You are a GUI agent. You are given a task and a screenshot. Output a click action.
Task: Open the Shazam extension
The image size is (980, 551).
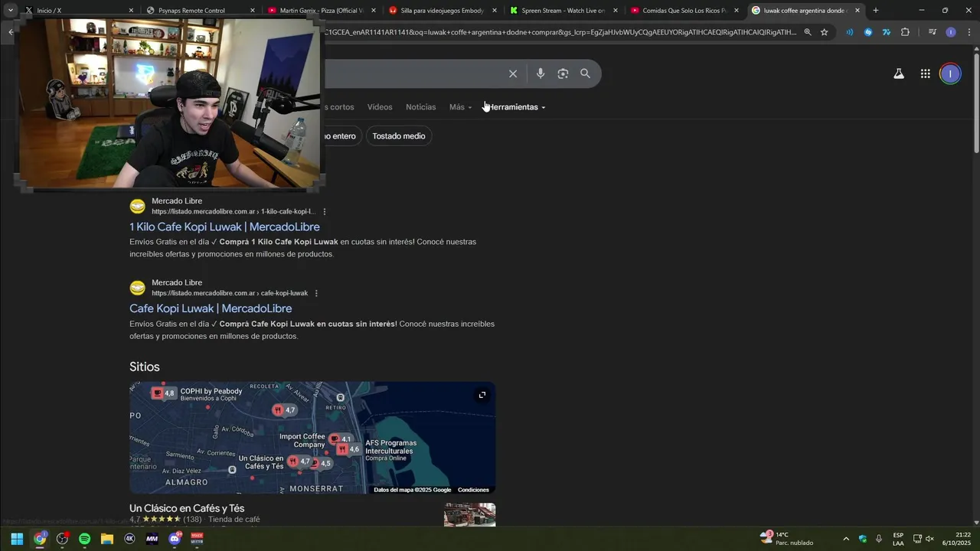pos(867,32)
